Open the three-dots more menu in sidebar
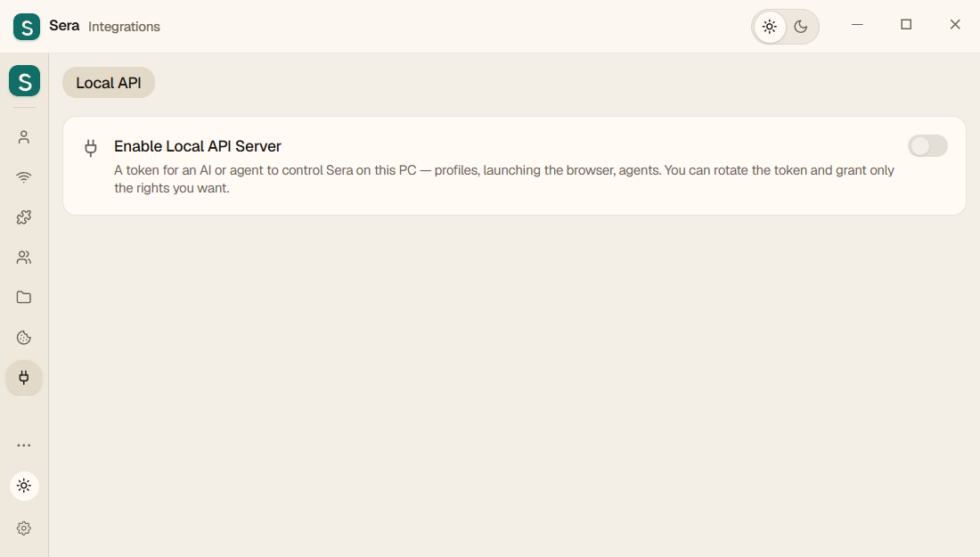Image resolution: width=980 pixels, height=557 pixels. [x=24, y=445]
